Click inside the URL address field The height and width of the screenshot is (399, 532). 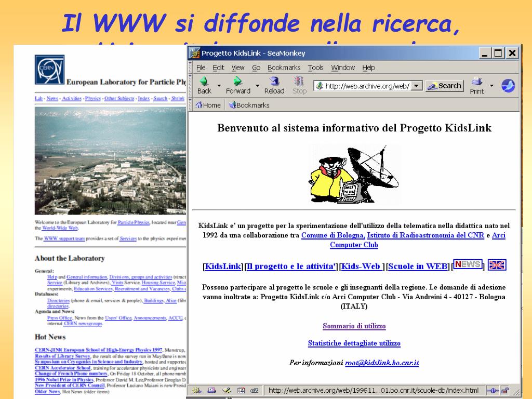coord(367,86)
